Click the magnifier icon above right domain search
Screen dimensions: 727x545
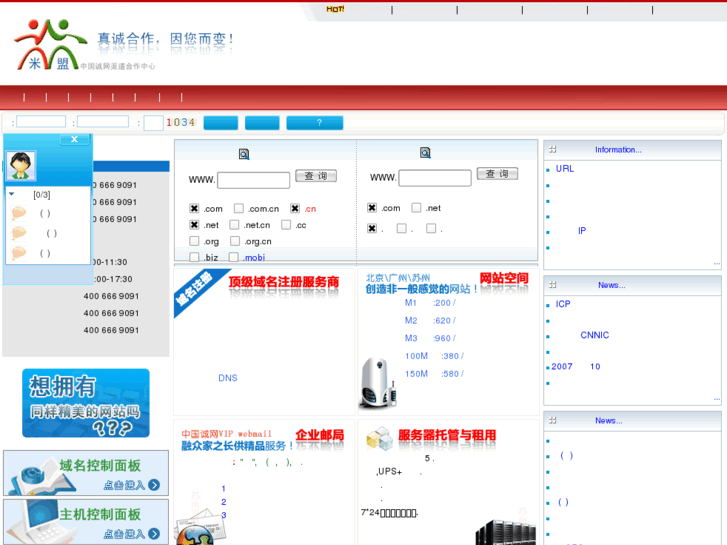tap(425, 153)
